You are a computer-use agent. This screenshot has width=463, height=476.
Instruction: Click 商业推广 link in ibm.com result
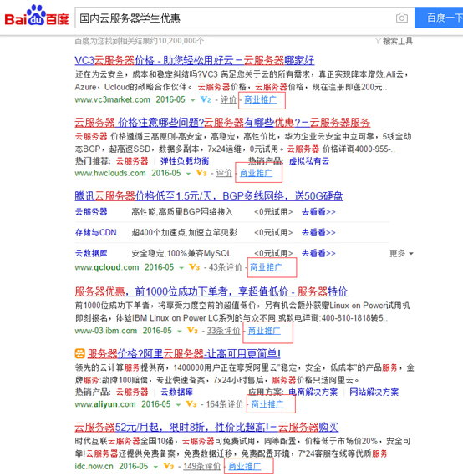click(264, 331)
